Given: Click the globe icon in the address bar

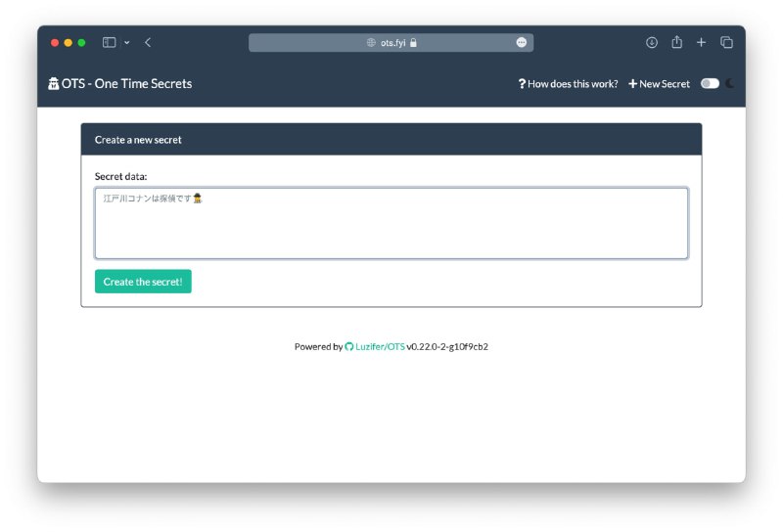Looking at the screenshot, I should (371, 43).
